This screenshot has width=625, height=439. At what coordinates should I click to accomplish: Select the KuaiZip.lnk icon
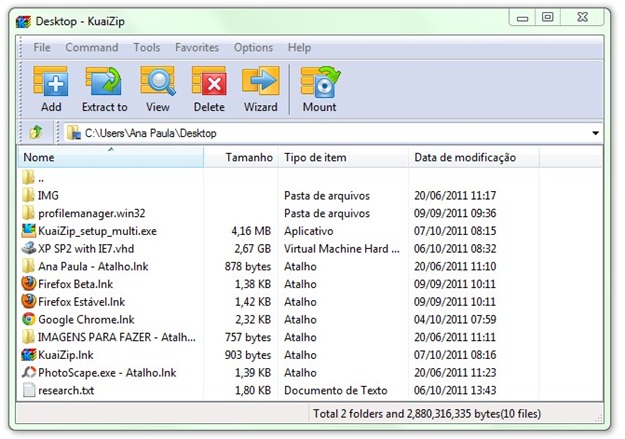28,354
